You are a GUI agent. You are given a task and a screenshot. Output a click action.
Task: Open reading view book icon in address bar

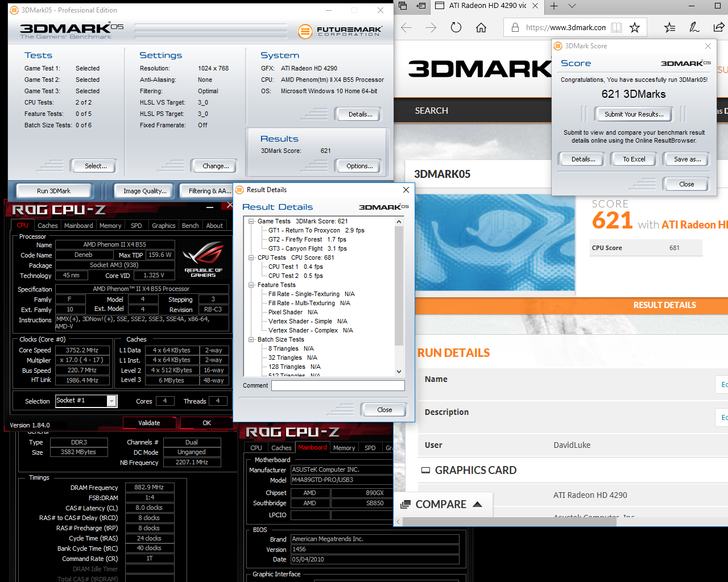pos(617,27)
